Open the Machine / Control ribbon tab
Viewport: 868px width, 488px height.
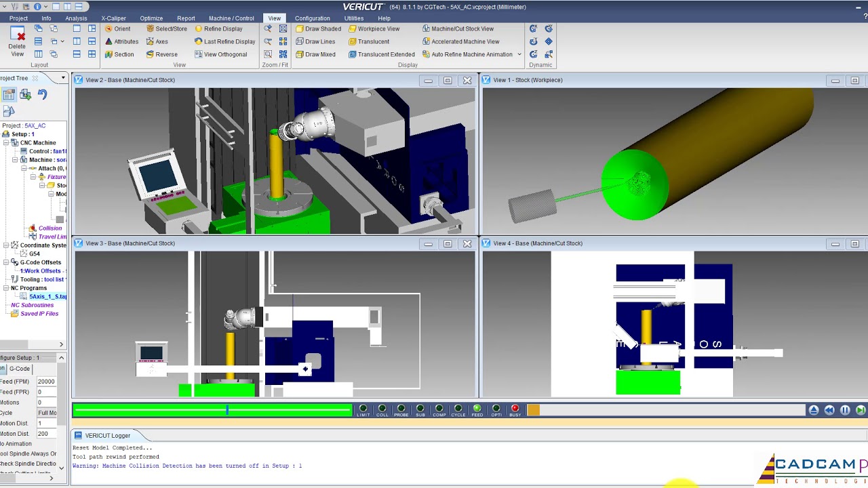(231, 18)
